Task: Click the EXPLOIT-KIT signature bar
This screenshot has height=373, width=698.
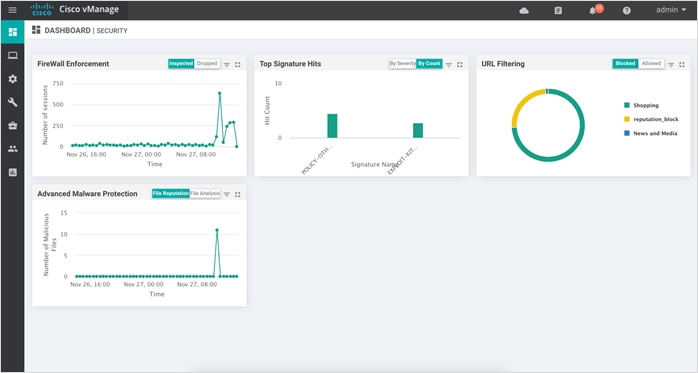Action: 418,130
